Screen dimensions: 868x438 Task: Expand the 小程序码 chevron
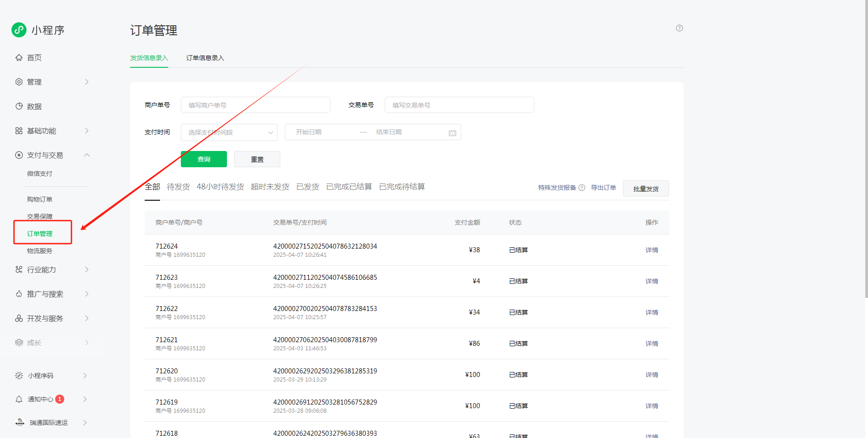click(85, 376)
